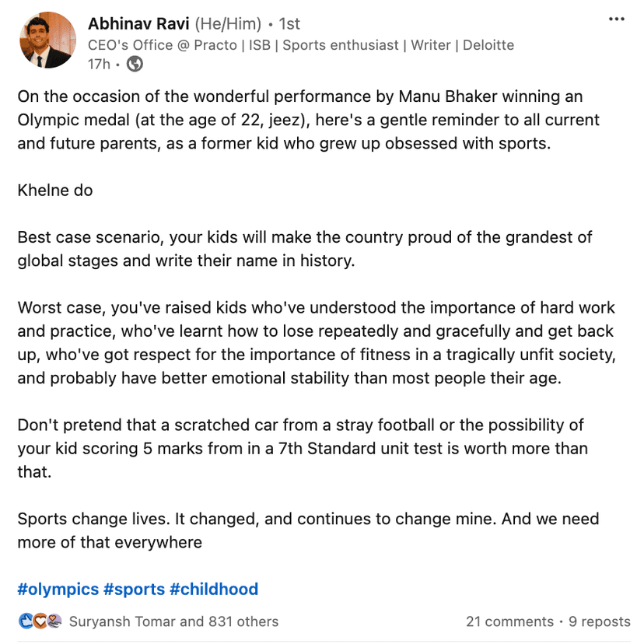The image size is (644, 644).
Task: View the 9 reposts
Action: point(599,621)
